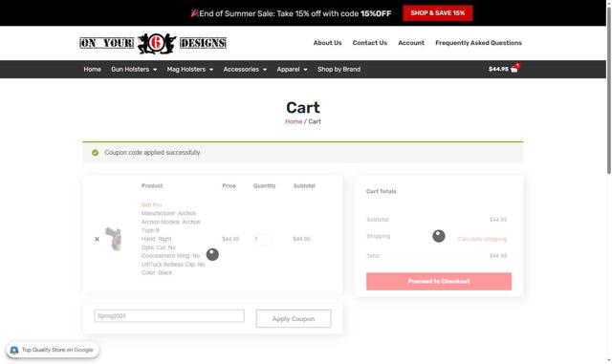612x364 pixels.
Task: Remove the IWB Pro item with the X
Action: click(97, 239)
